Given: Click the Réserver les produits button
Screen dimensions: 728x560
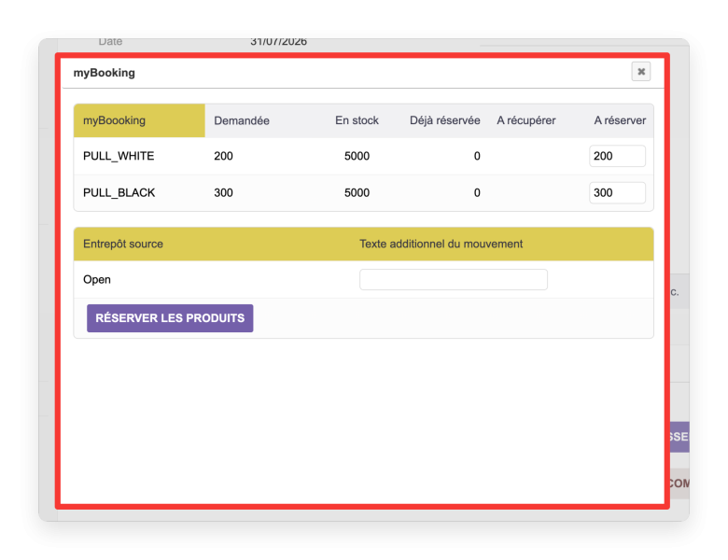Looking at the screenshot, I should [170, 318].
